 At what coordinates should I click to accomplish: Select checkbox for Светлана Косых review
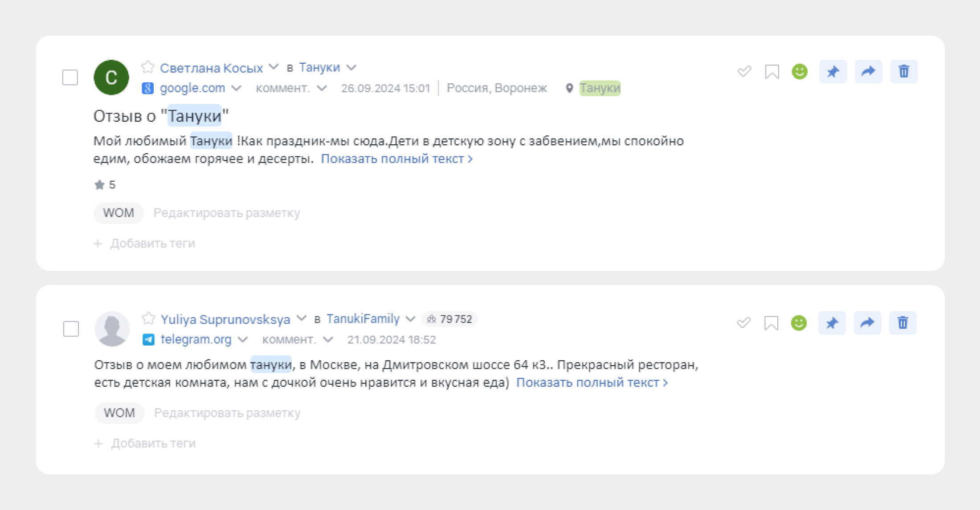pyautogui.click(x=70, y=78)
